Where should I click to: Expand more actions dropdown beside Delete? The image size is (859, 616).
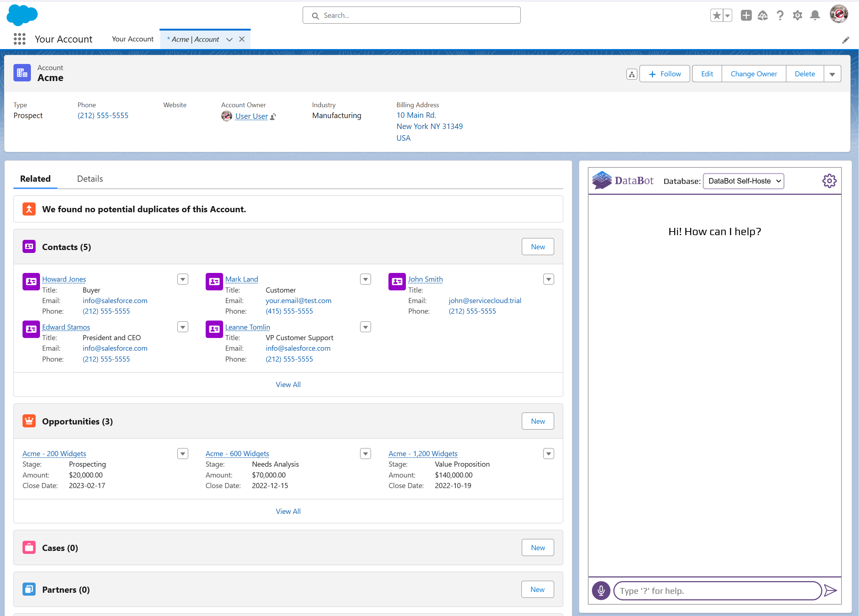tap(832, 74)
